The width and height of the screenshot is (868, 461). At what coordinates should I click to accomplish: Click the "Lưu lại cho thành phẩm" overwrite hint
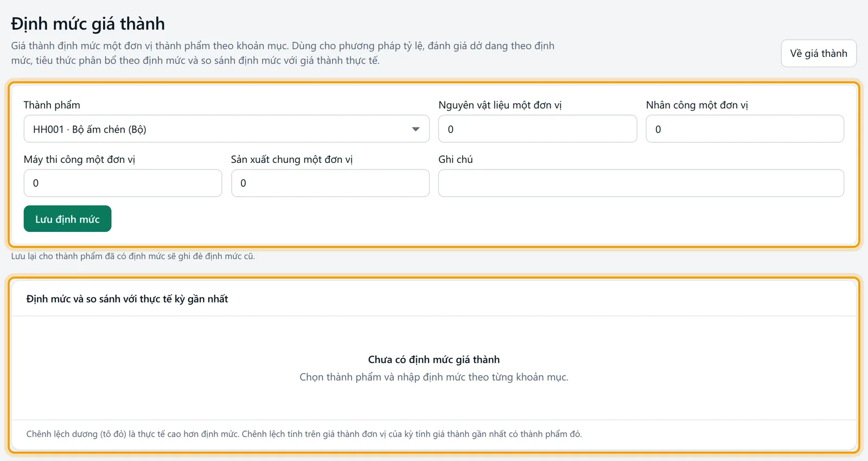coord(133,256)
